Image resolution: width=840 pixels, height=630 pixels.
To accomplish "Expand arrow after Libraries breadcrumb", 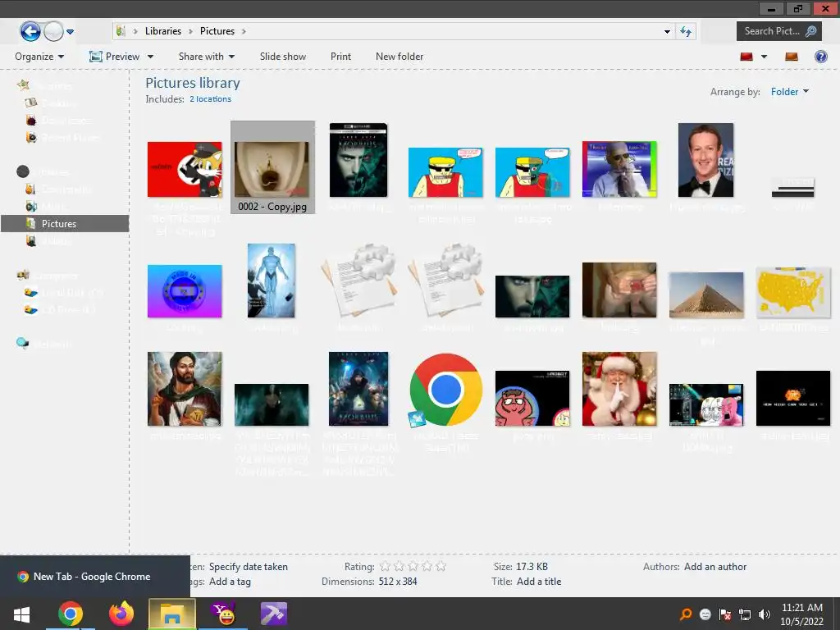I will [x=190, y=31].
